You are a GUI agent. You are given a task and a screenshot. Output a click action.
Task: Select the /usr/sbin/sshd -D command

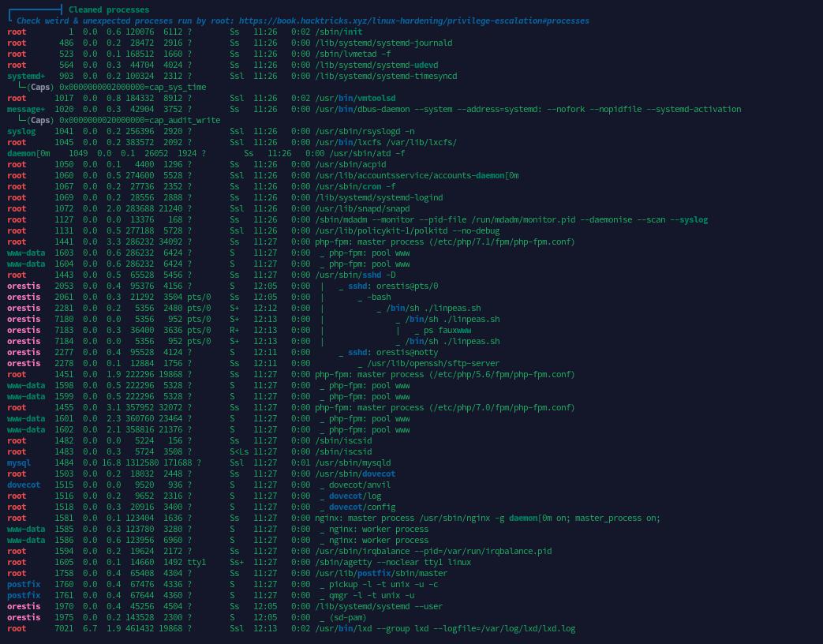[x=355, y=275]
